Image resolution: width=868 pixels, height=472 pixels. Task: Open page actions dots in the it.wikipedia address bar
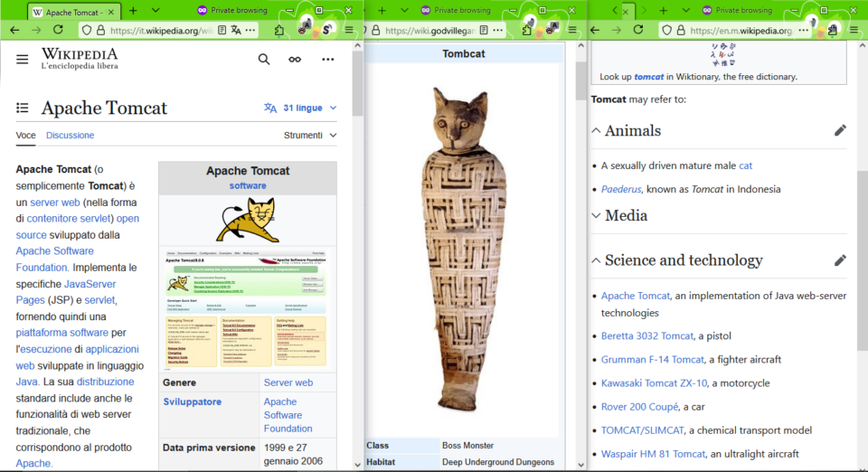(250, 30)
